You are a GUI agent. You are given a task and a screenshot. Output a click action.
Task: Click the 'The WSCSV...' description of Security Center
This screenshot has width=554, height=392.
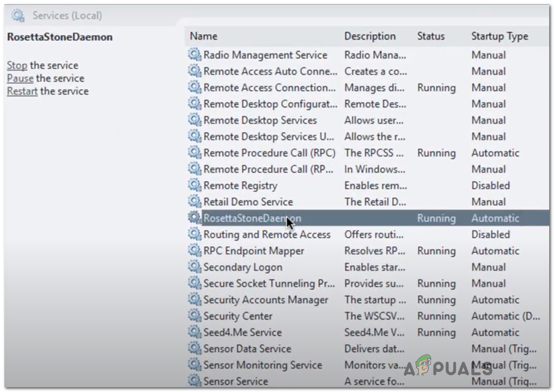[374, 316]
